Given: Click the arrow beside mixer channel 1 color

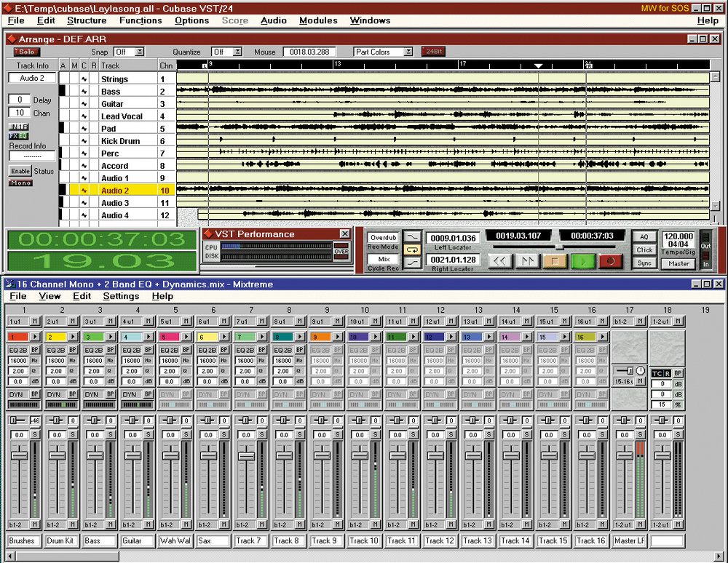Looking at the screenshot, I should [36, 337].
